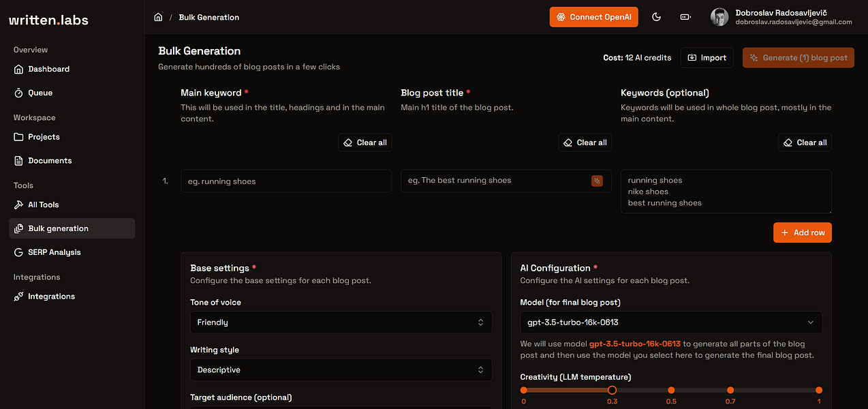
Task: Click orange gpt-3.5-turbo-16k-0613 model text
Action: point(636,344)
